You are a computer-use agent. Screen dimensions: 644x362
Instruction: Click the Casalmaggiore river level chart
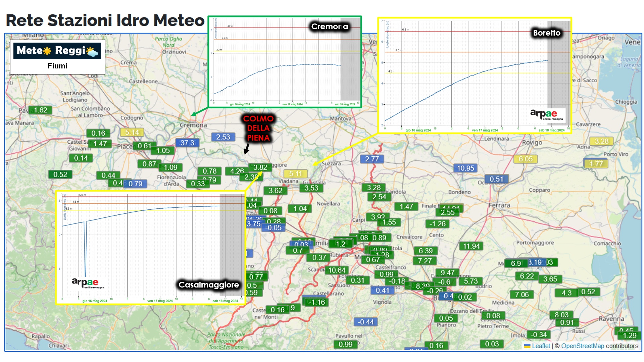pos(151,248)
